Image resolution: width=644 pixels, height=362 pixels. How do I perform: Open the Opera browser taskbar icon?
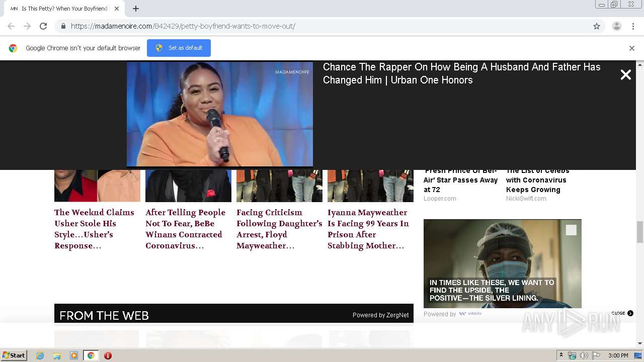(108, 355)
